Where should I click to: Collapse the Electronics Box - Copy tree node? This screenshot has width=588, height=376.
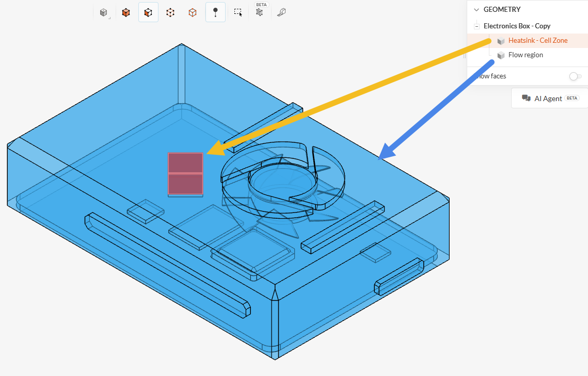(477, 26)
